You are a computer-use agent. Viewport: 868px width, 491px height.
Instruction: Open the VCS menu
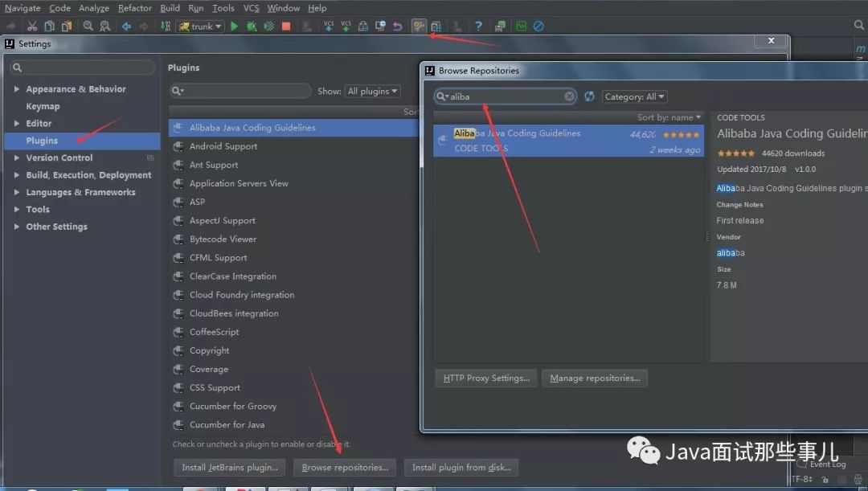[x=251, y=8]
